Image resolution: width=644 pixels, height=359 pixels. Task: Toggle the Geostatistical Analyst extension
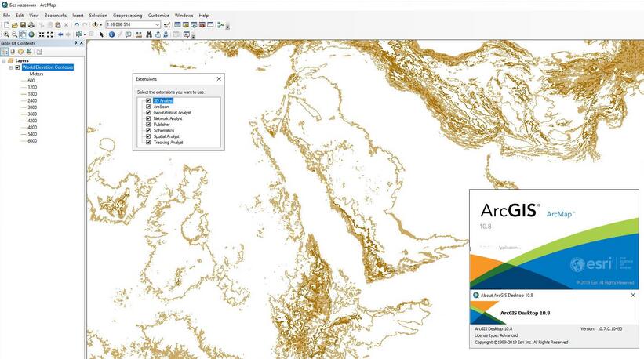point(148,112)
